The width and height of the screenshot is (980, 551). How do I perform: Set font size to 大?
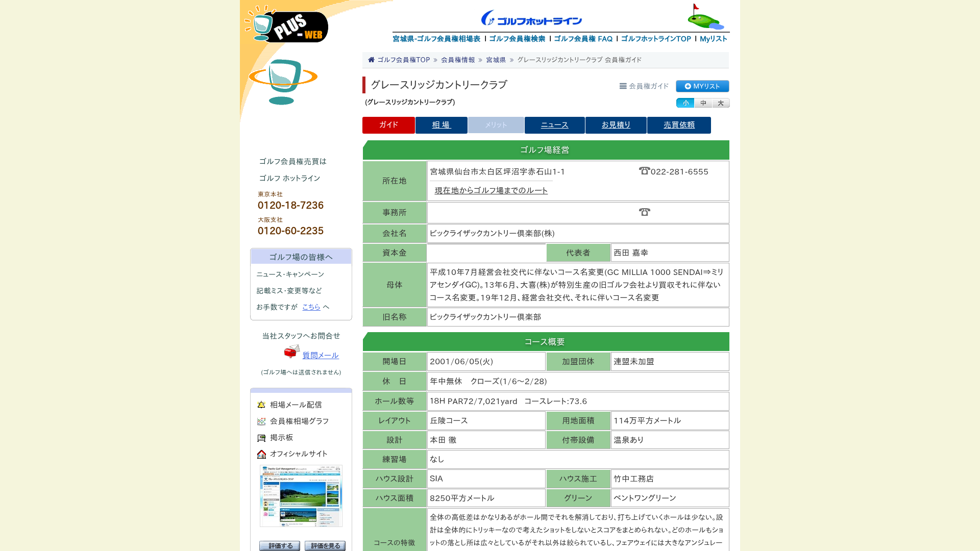[x=721, y=103]
